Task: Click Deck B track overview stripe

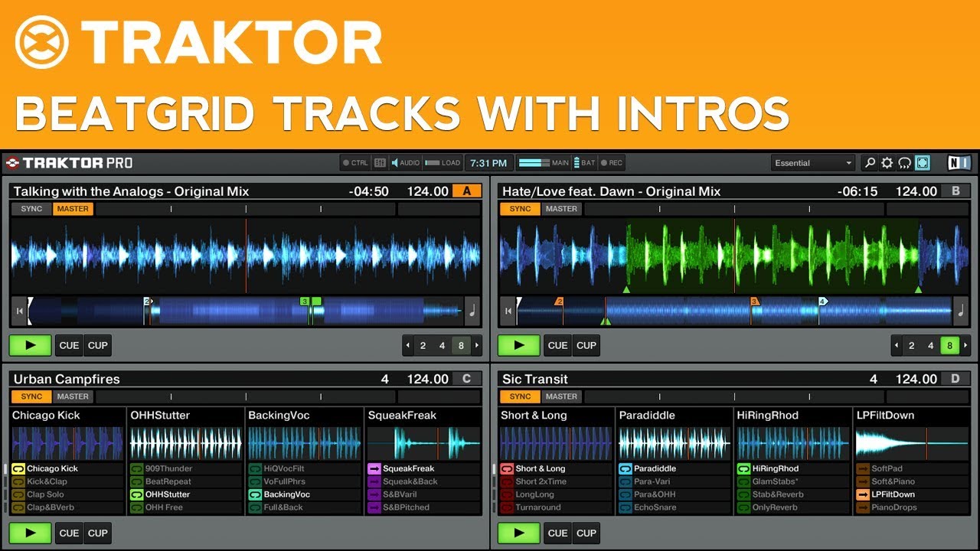Action: (x=734, y=311)
